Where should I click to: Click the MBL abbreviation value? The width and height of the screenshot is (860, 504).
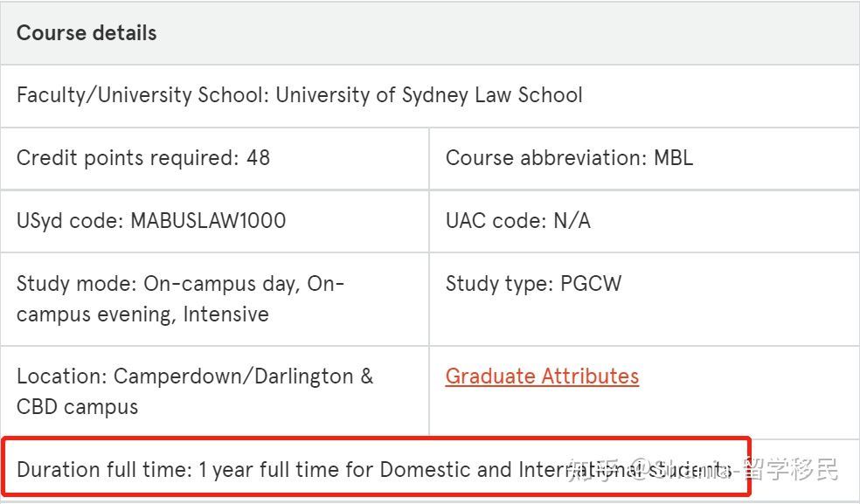point(674,158)
